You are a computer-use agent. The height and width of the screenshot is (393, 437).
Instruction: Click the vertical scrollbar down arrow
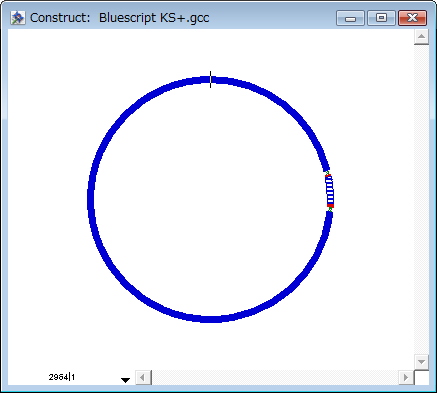point(421,362)
